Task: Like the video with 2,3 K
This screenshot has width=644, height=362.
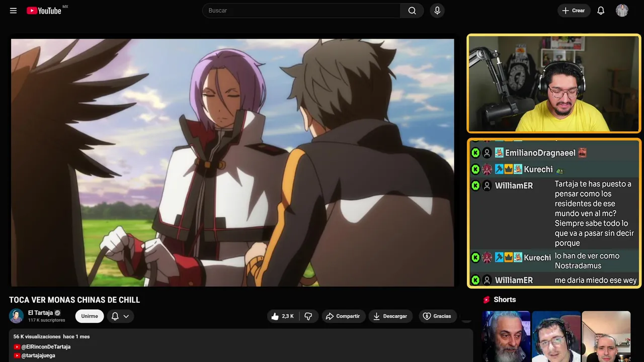Action: (x=282, y=316)
